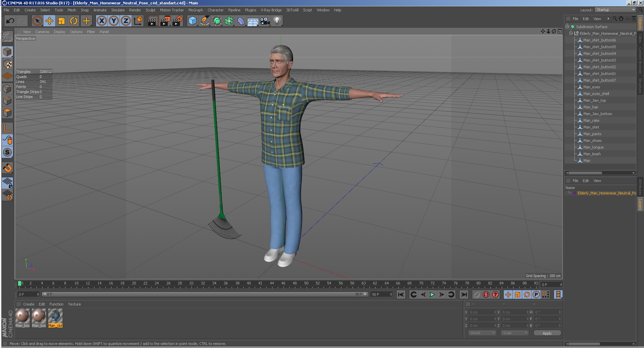The image size is (644, 348).
Task: Open the MoGraph menu
Action: coord(195,10)
